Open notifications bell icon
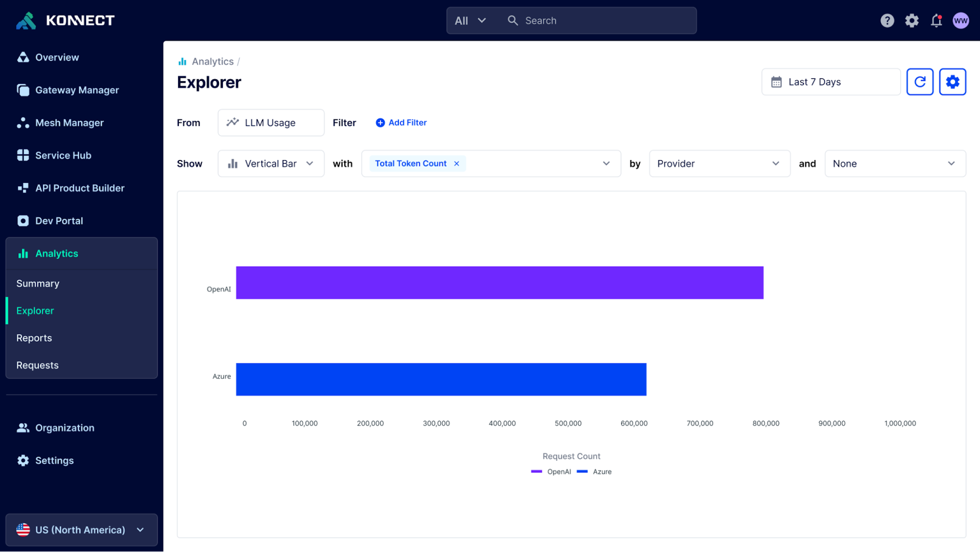Image resolution: width=980 pixels, height=552 pixels. pos(936,20)
